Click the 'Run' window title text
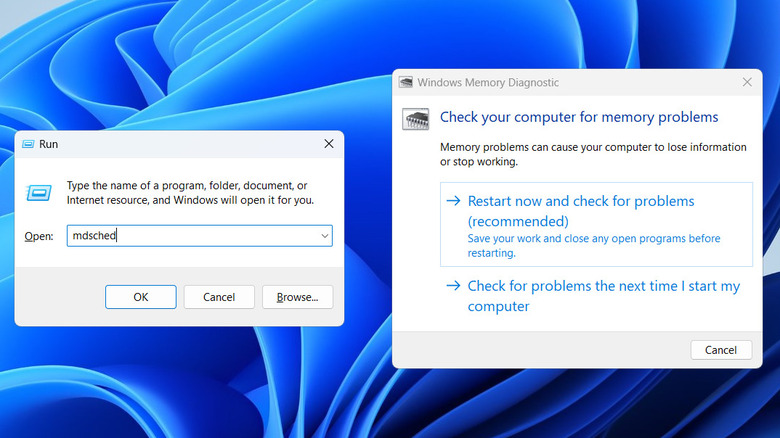This screenshot has width=780, height=438. point(49,144)
